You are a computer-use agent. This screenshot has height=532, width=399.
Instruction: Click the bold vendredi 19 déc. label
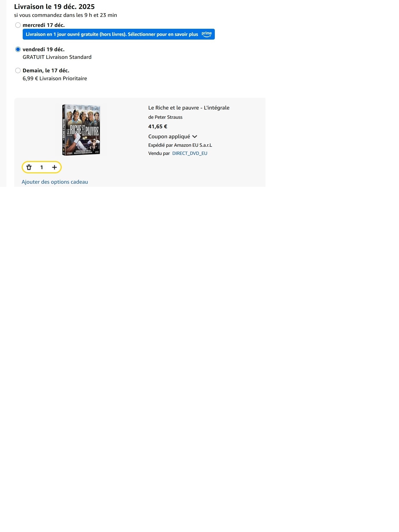click(x=44, y=49)
